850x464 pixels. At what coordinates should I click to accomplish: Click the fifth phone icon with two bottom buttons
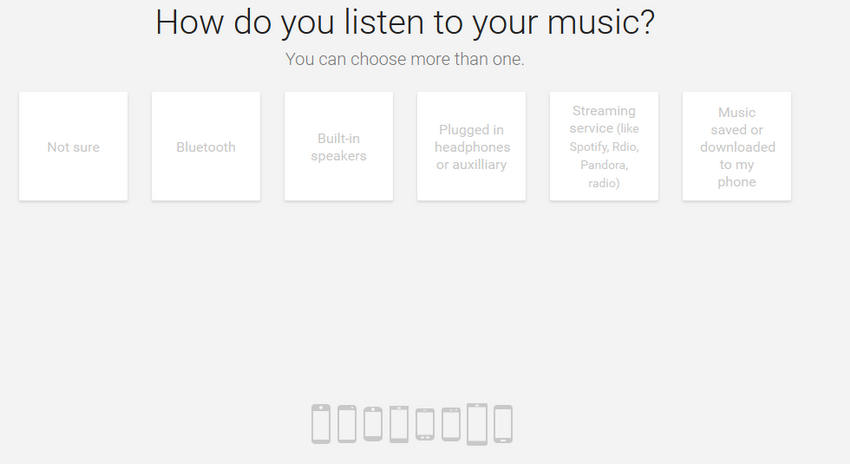[x=425, y=424]
